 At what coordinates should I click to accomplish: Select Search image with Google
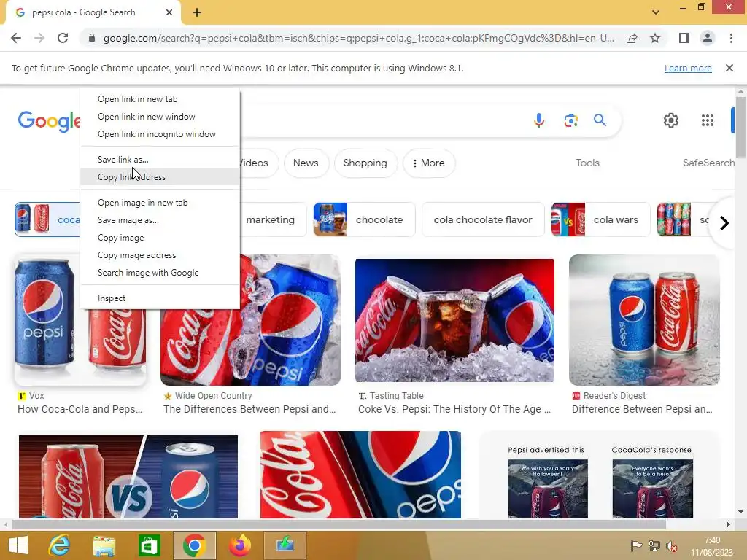[160, 273]
